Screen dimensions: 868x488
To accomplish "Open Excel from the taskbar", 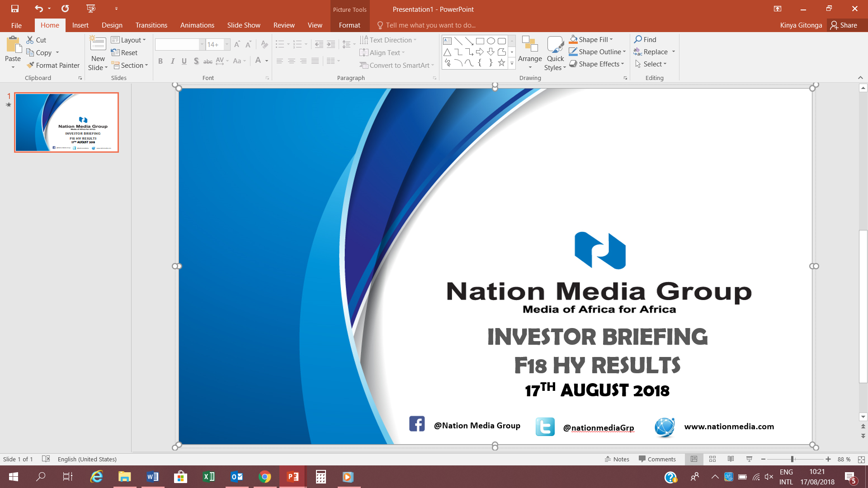I will [x=208, y=477].
